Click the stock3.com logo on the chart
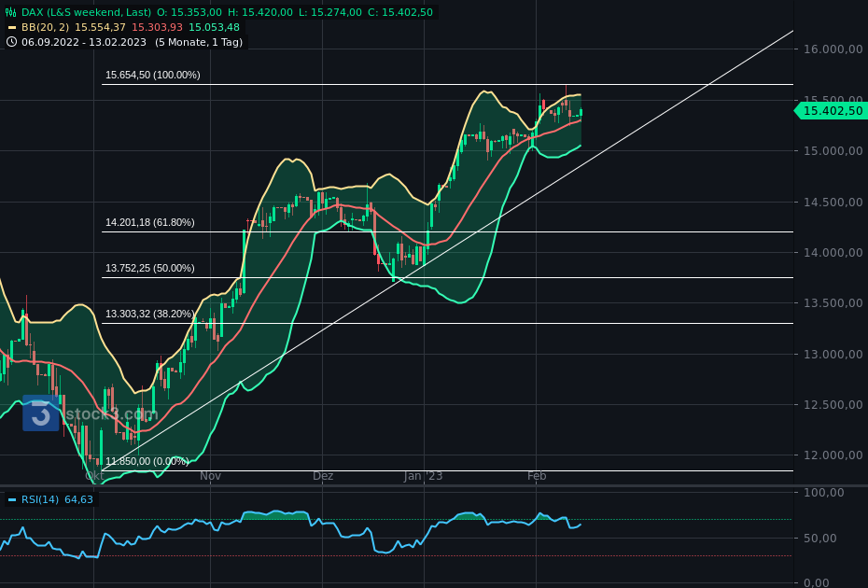This screenshot has width=868, height=588. 39,415
